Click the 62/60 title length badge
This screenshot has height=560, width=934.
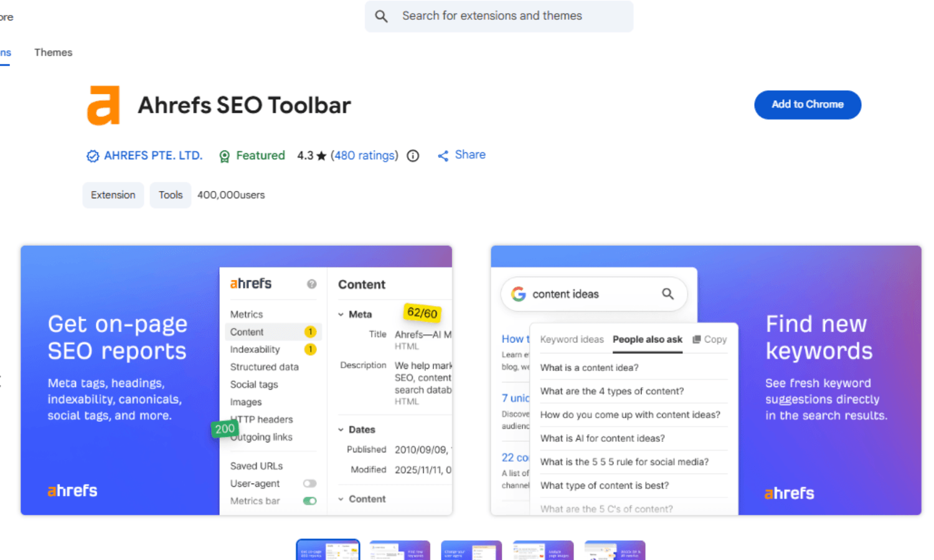(x=422, y=312)
